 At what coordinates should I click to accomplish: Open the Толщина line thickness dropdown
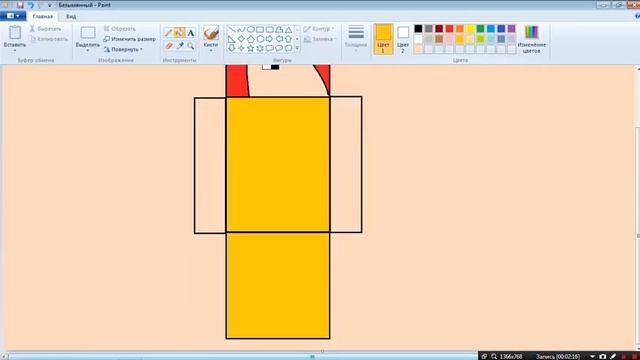(x=356, y=38)
